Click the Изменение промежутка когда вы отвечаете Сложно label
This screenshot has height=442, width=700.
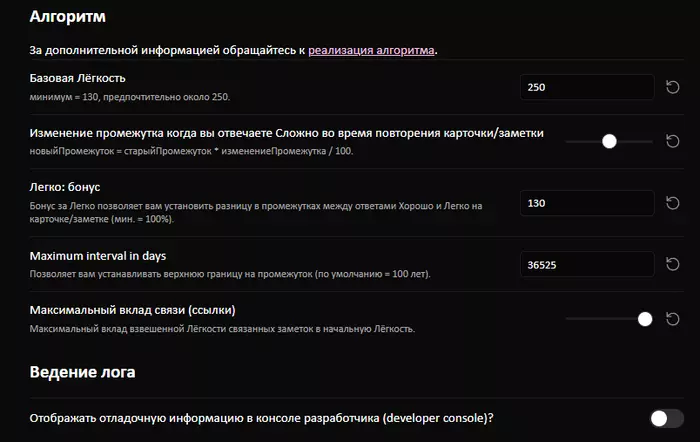[287, 133]
